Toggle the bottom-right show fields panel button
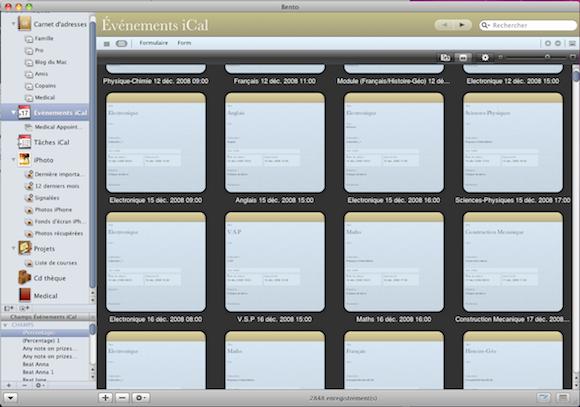 [x=563, y=398]
